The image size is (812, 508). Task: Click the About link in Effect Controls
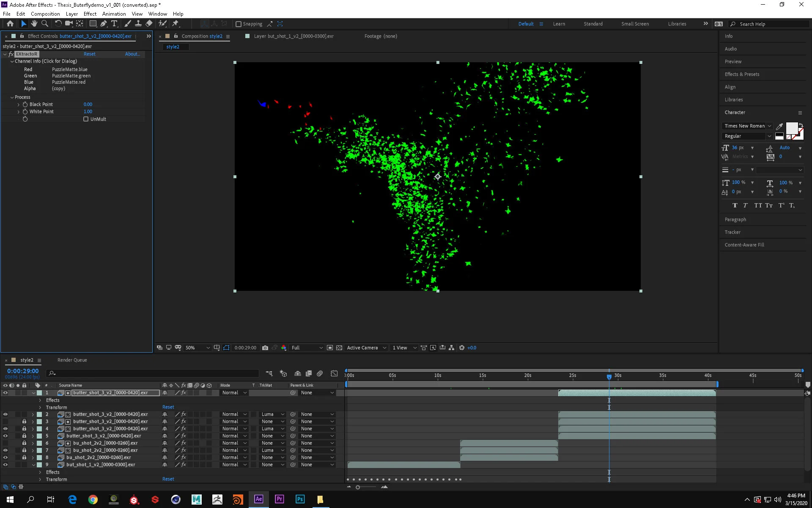point(132,54)
